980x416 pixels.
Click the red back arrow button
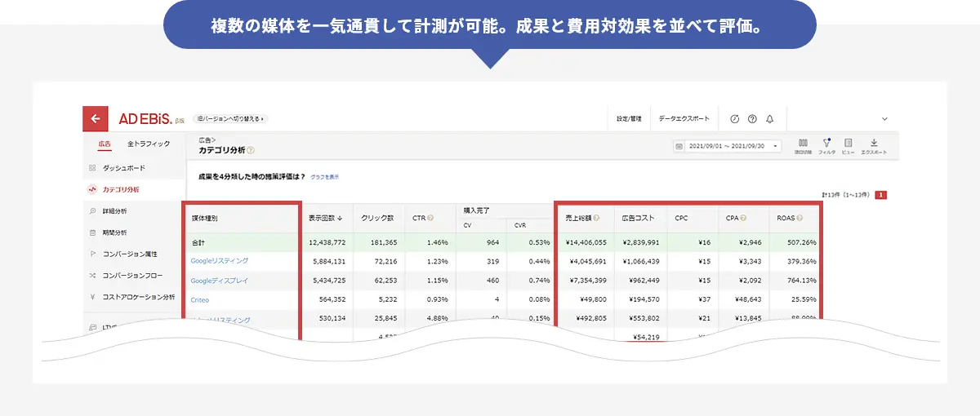(96, 118)
